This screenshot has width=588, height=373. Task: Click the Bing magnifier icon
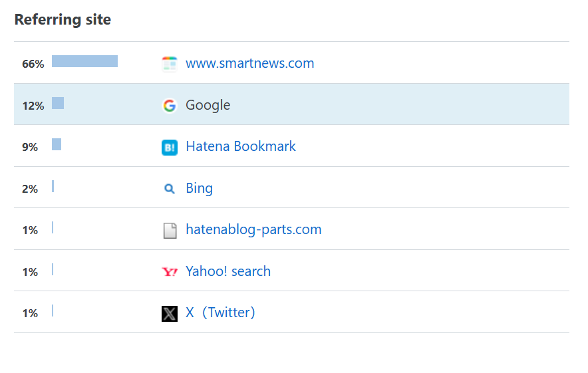point(170,189)
